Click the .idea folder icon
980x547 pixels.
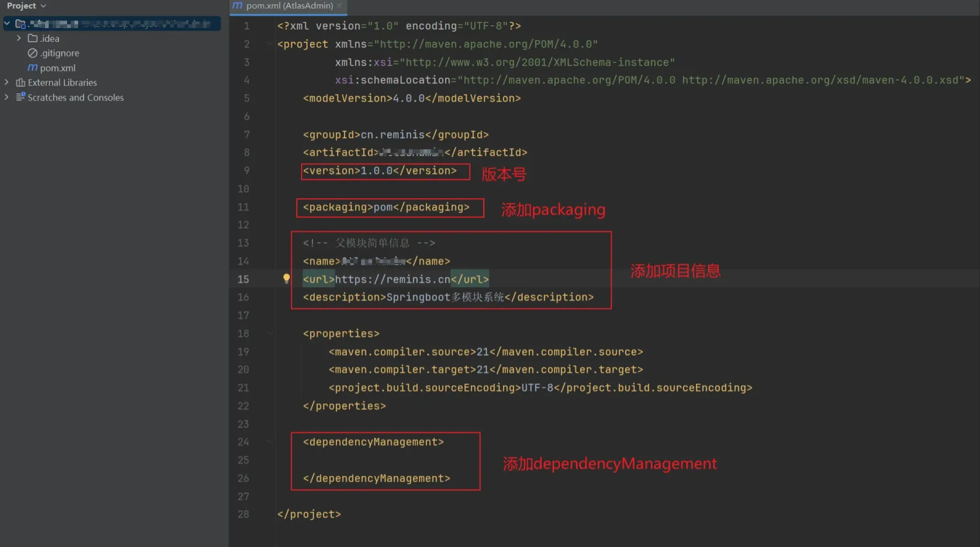[x=32, y=38]
